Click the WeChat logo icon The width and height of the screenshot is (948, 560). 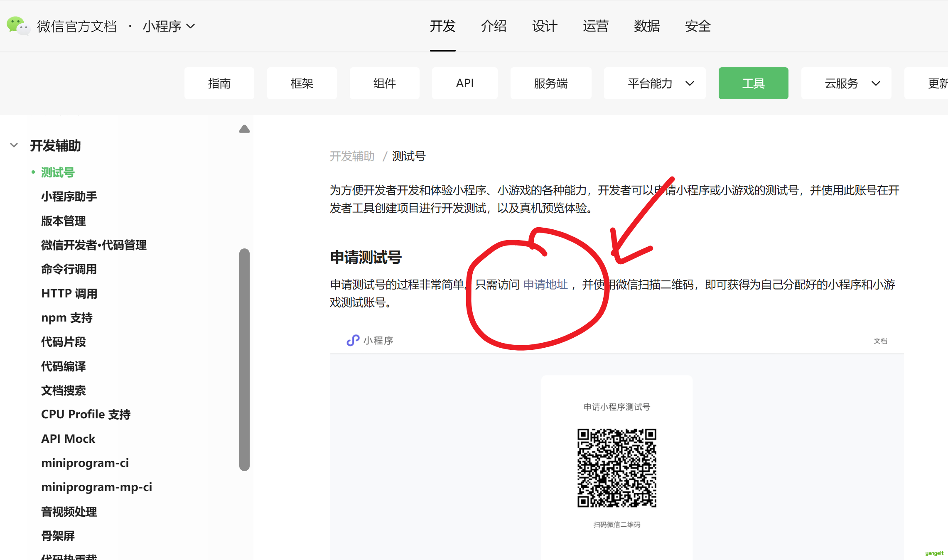[18, 26]
